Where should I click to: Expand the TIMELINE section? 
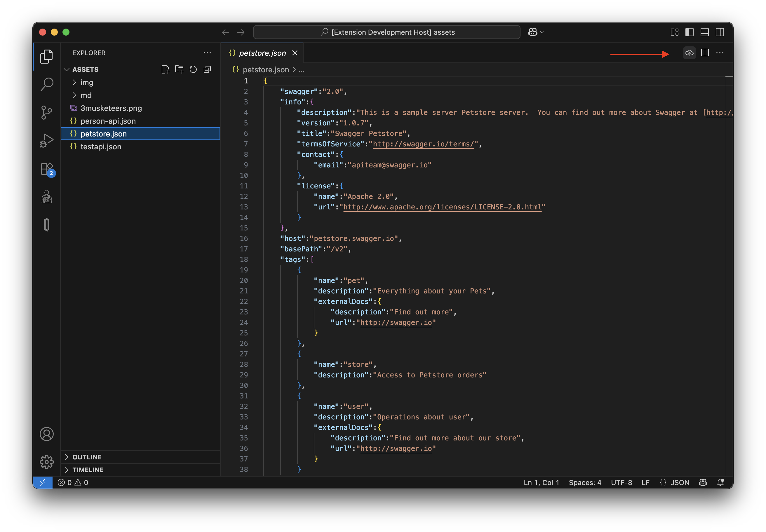88,470
